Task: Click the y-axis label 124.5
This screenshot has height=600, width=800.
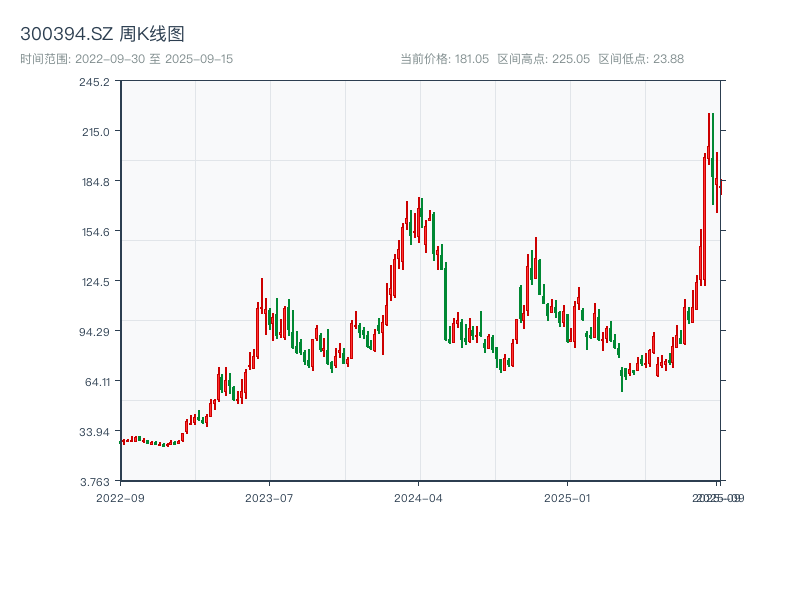Action: (96, 282)
